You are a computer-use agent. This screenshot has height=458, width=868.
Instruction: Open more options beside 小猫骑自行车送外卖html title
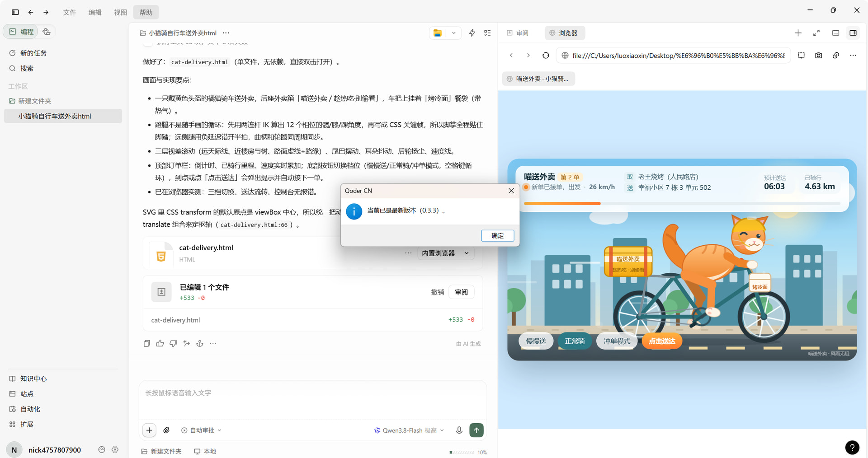(226, 33)
